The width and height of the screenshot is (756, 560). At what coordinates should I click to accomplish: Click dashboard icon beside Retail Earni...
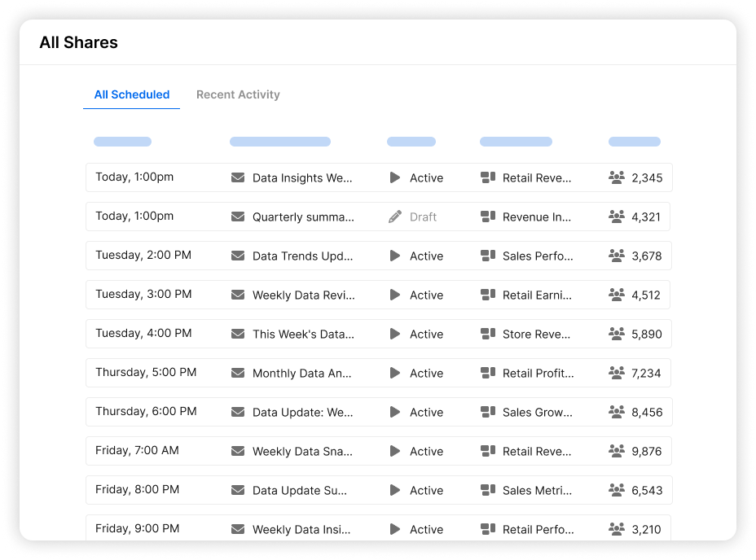tap(488, 295)
